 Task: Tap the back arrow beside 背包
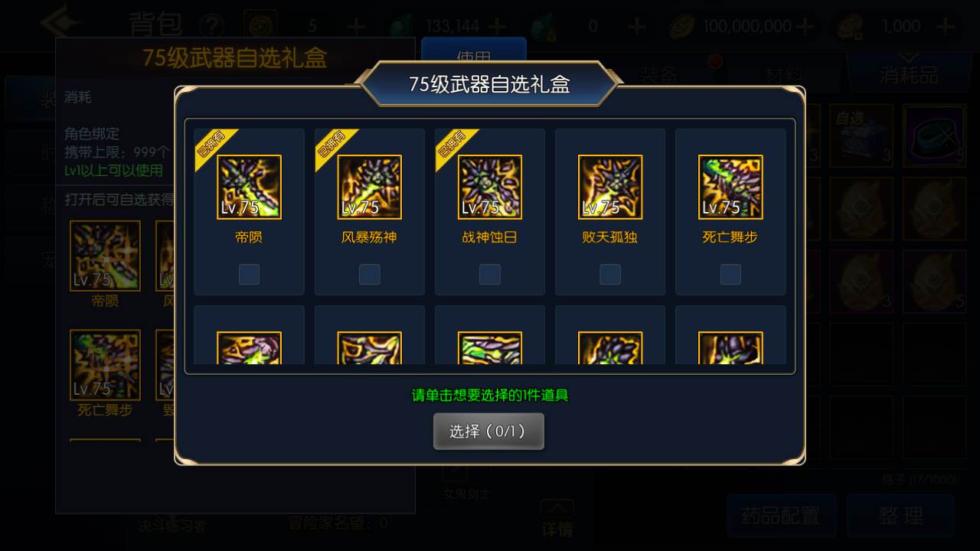(x=61, y=24)
